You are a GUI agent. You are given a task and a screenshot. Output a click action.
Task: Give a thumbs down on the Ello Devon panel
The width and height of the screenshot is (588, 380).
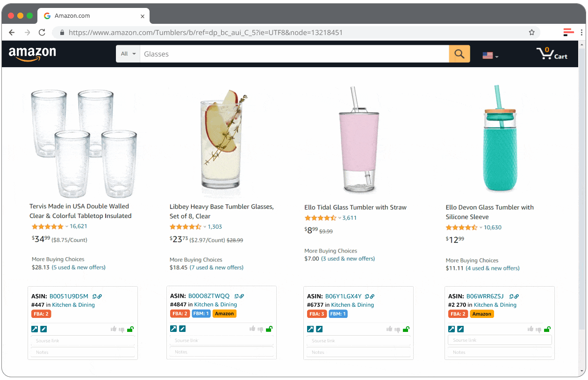(538, 329)
